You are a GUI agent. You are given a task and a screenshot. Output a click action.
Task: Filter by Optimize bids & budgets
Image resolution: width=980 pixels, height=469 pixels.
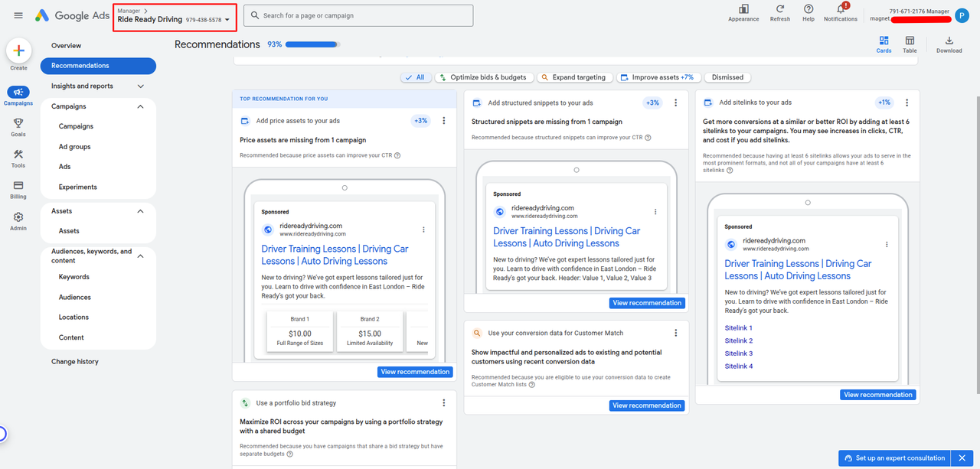coord(483,77)
